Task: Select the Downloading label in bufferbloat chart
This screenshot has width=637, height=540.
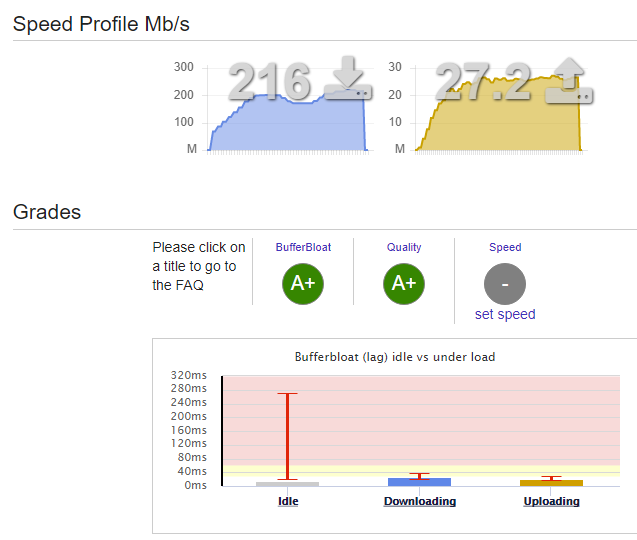Action: click(420, 501)
